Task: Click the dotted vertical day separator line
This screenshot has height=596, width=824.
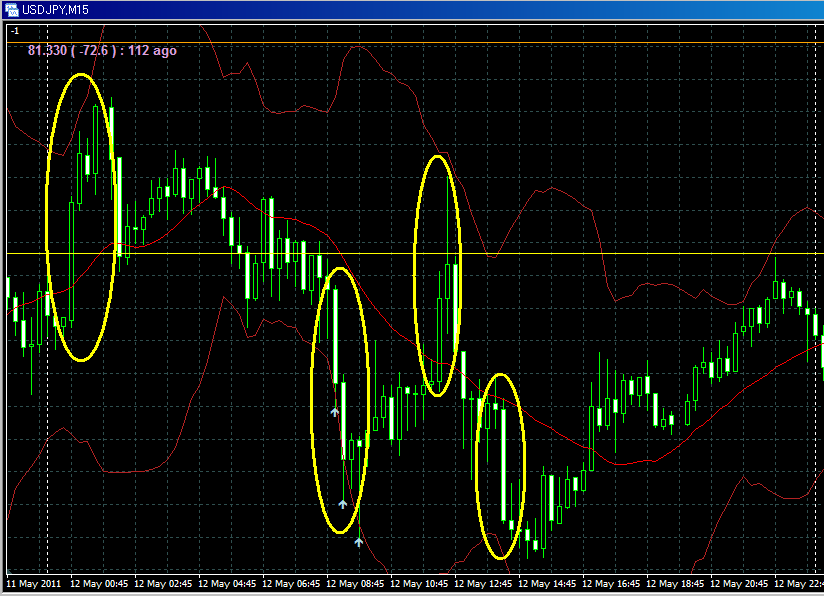Action: pos(48,400)
